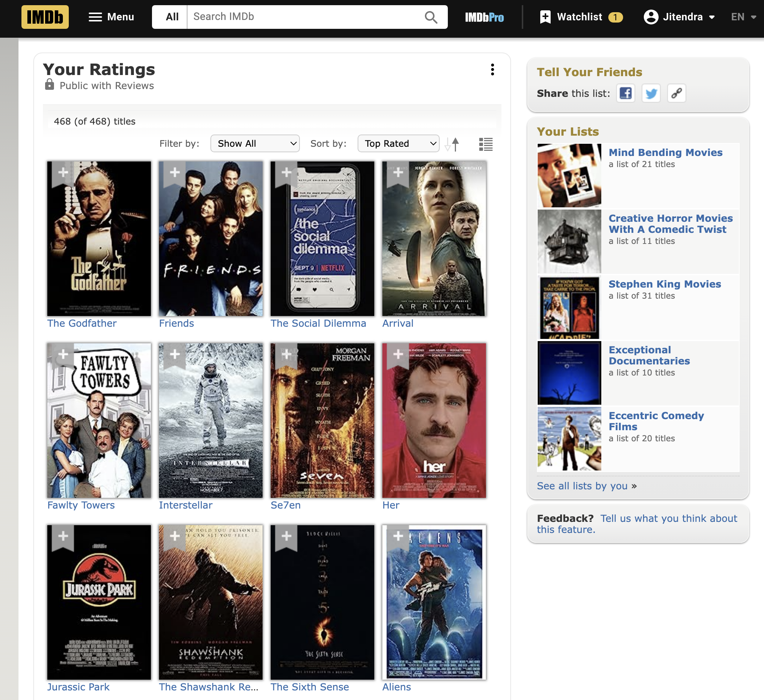Click the Search IMDb input field
The image size is (764, 700).
point(303,17)
